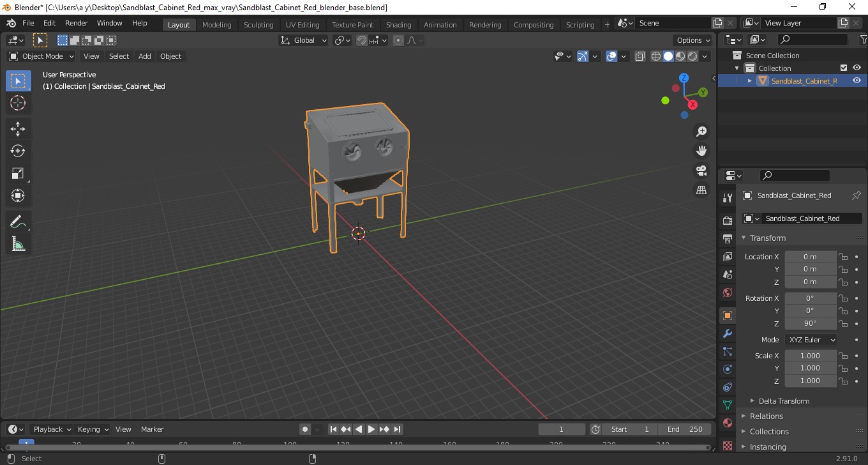
Task: Select the Annotate tool
Action: (x=18, y=222)
